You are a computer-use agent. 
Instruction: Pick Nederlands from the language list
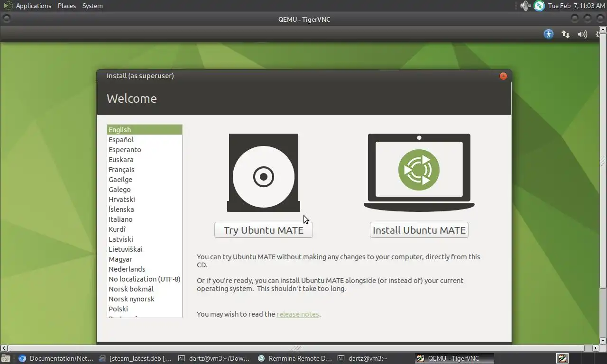145,269
